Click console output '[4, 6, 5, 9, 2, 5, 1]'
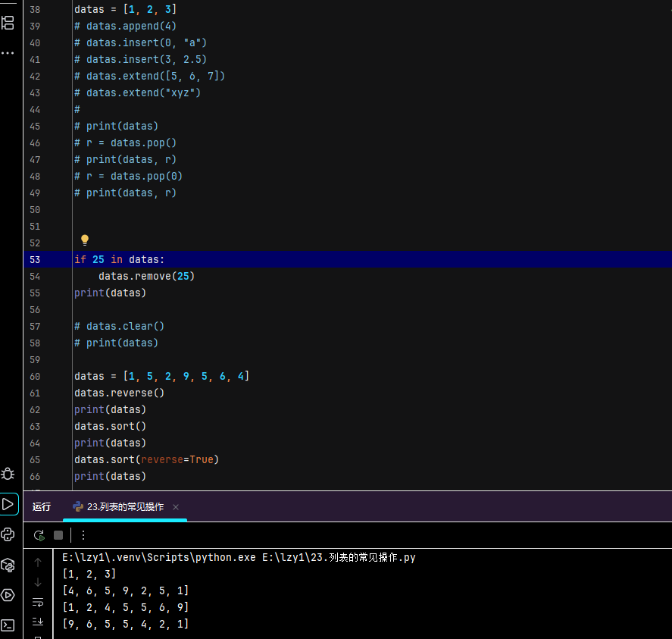The width and height of the screenshot is (672, 639). click(x=126, y=590)
